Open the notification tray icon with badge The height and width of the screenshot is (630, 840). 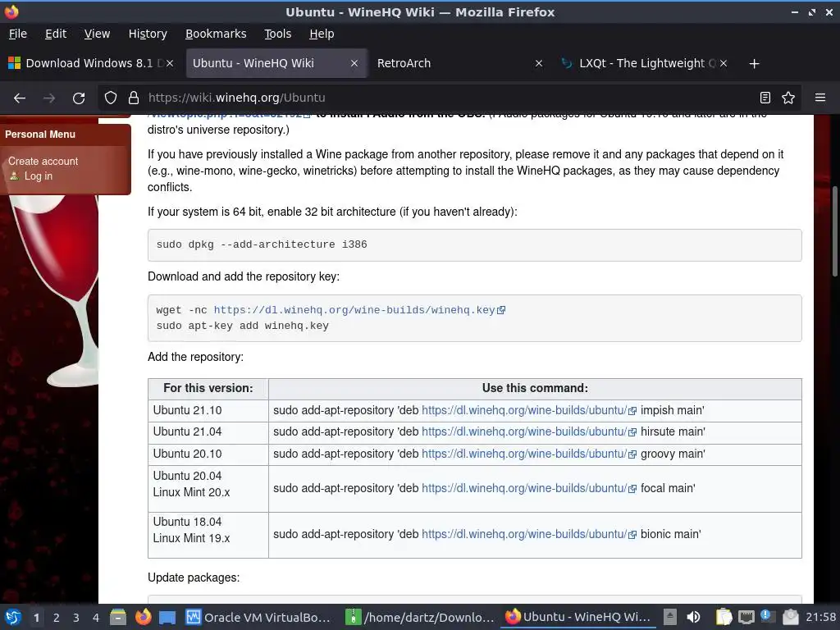click(766, 616)
